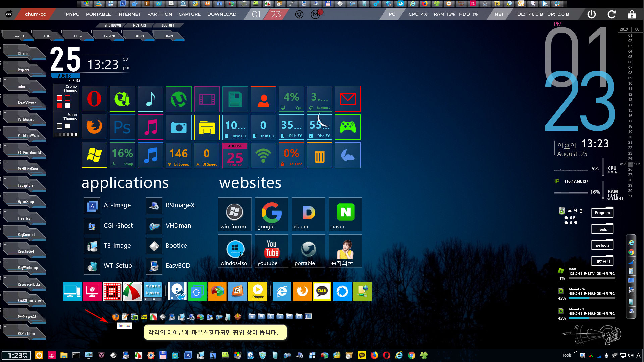The width and height of the screenshot is (644, 362).
Task: Click the green game controller tile
Action: point(348,127)
